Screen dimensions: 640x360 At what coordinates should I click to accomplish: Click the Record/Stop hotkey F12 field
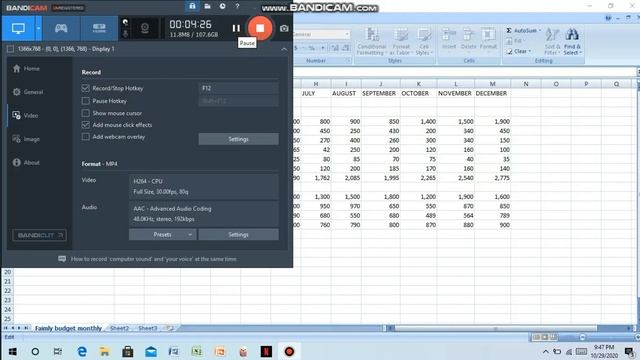(x=238, y=88)
